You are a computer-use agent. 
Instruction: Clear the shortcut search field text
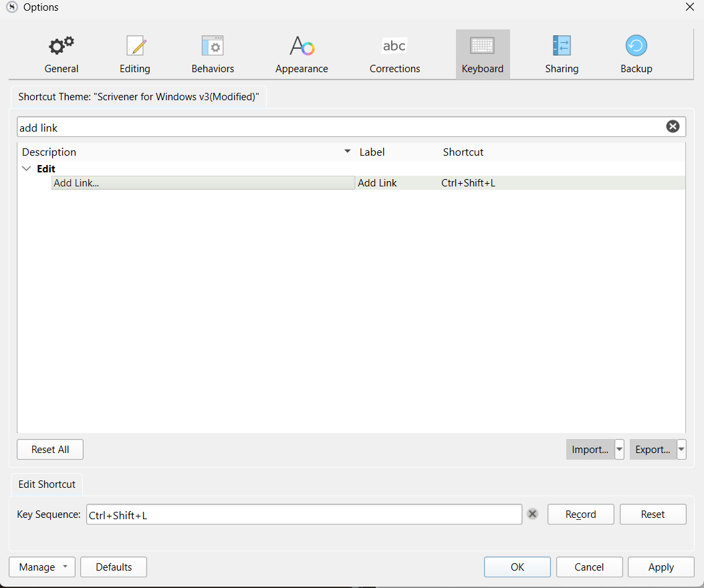pyautogui.click(x=673, y=127)
